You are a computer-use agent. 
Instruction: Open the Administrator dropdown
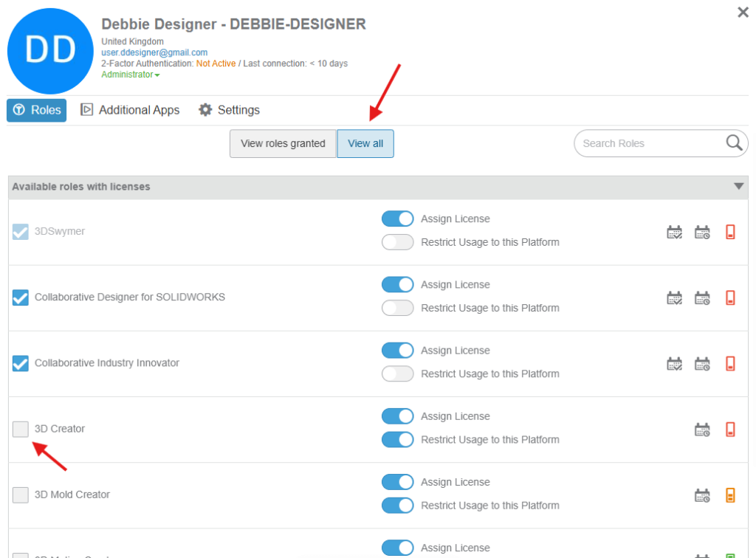coord(130,75)
